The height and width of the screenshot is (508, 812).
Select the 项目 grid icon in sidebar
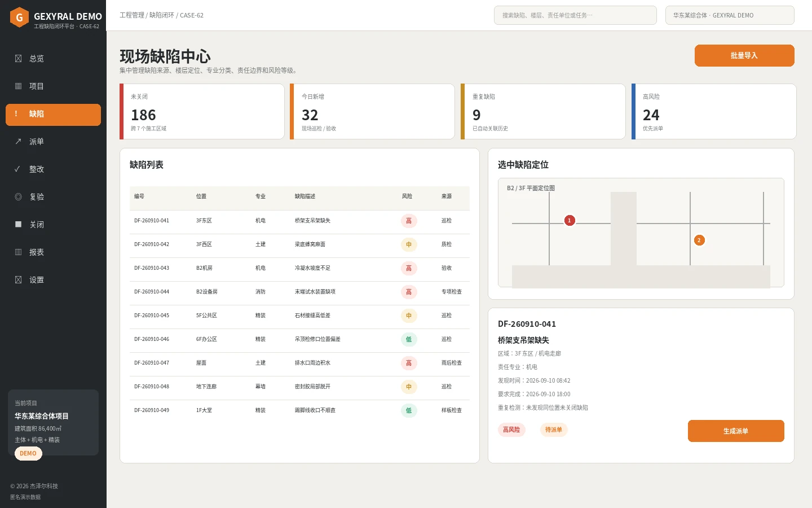(18, 86)
